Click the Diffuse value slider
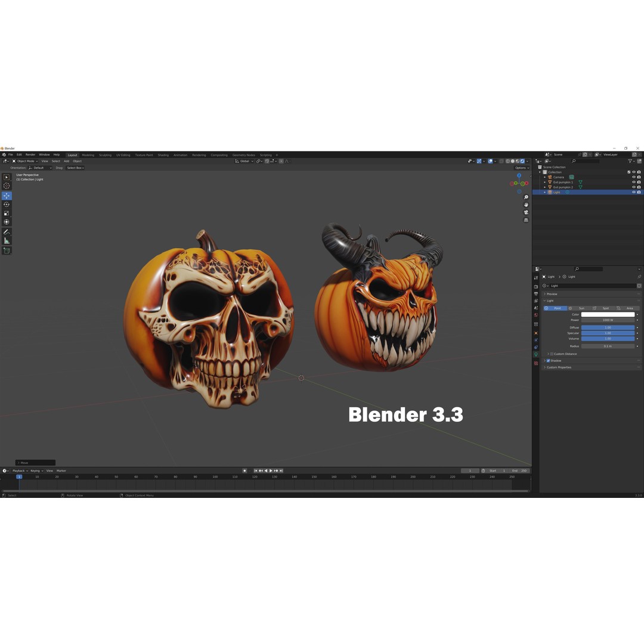The width and height of the screenshot is (644, 644). tap(608, 327)
